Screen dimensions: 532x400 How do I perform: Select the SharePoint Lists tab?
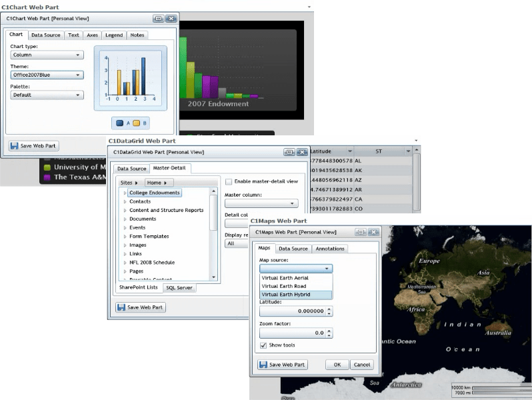(139, 287)
